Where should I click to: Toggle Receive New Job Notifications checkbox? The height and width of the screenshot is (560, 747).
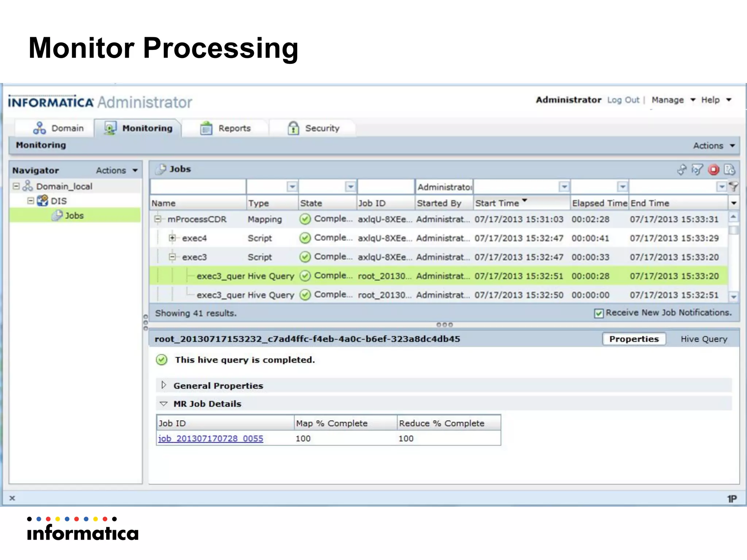(x=599, y=313)
